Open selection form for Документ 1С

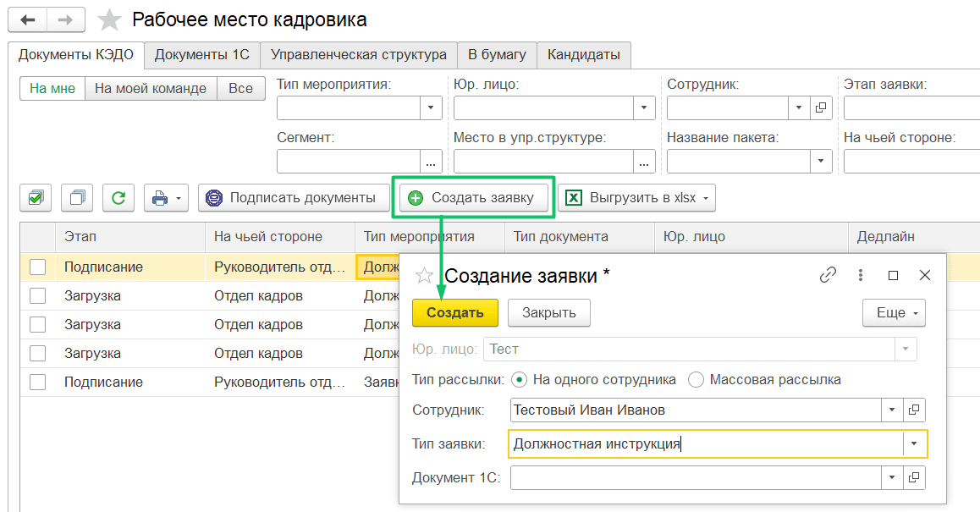tap(914, 477)
